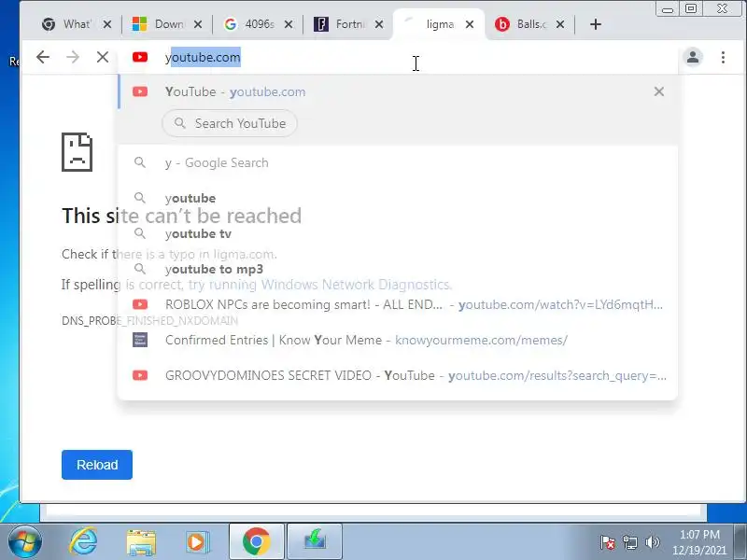Open the clock showing 1:07 PM
This screenshot has width=747, height=560.
click(x=699, y=542)
